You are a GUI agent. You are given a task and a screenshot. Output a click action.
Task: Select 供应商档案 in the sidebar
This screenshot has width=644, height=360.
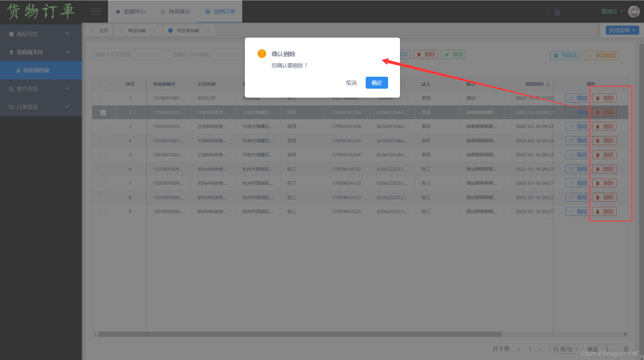coord(36,70)
